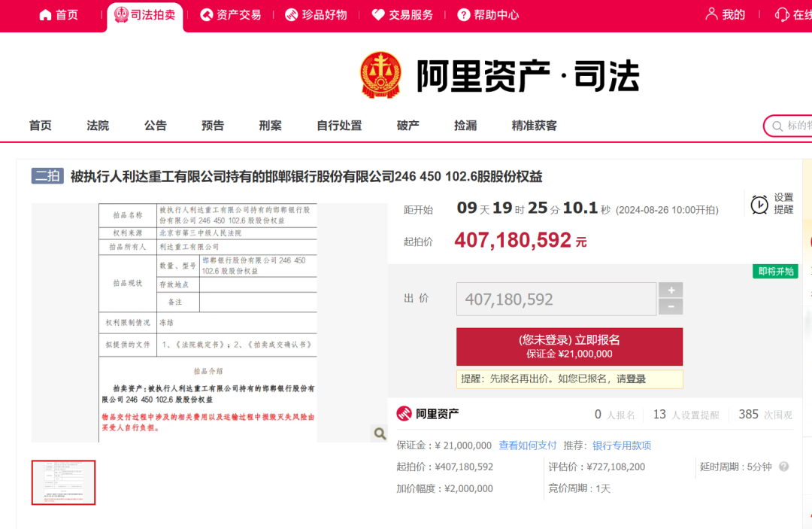Click the auction start time 2024-08-26 10:00
Screen dimensions: 812x529
coord(667,210)
